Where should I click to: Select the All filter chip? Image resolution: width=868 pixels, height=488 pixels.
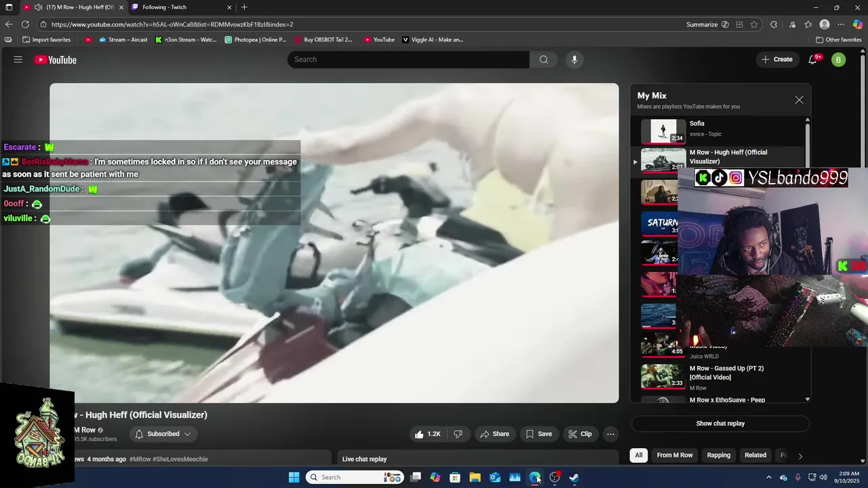(639, 455)
